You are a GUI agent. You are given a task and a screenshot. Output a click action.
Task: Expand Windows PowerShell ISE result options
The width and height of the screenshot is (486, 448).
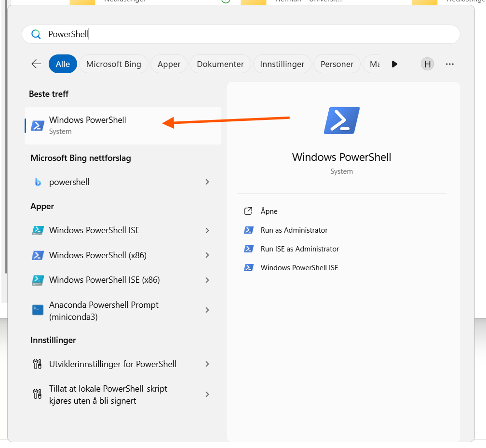(x=207, y=230)
